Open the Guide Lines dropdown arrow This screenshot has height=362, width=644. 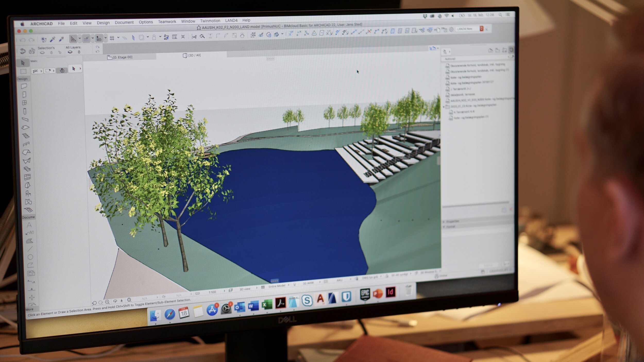click(80, 39)
